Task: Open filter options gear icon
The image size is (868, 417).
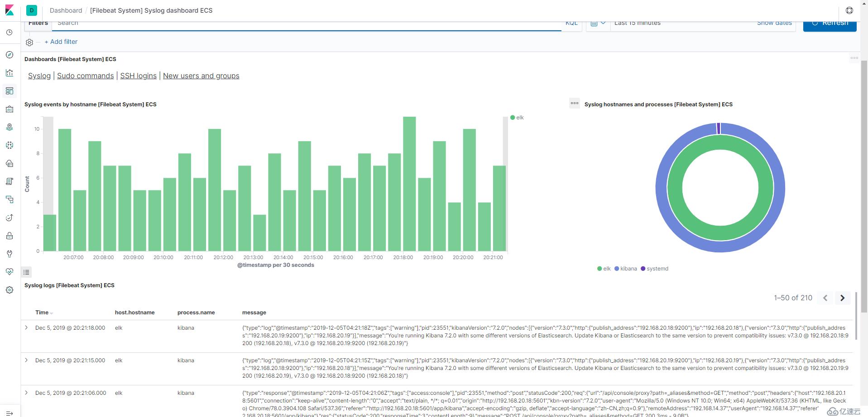Action: [29, 42]
